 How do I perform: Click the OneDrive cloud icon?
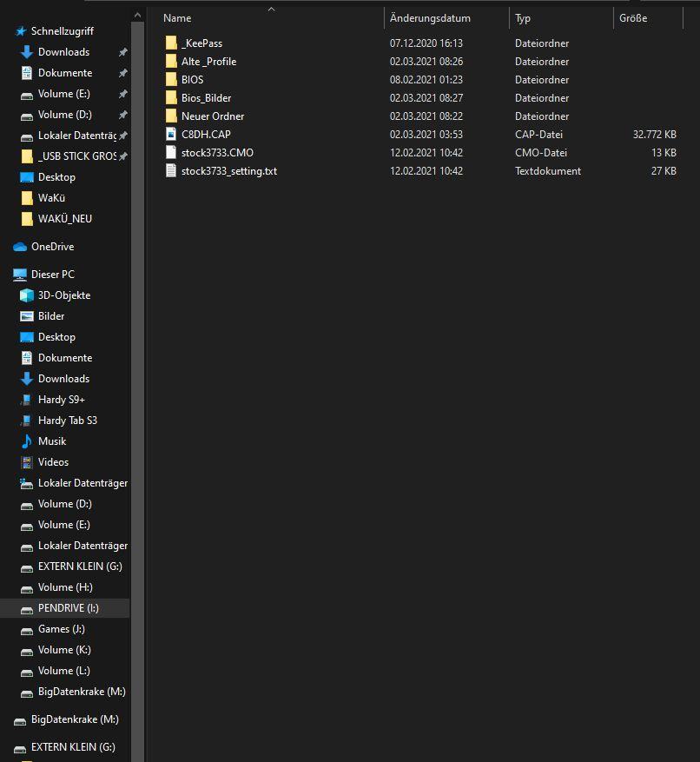(x=20, y=247)
